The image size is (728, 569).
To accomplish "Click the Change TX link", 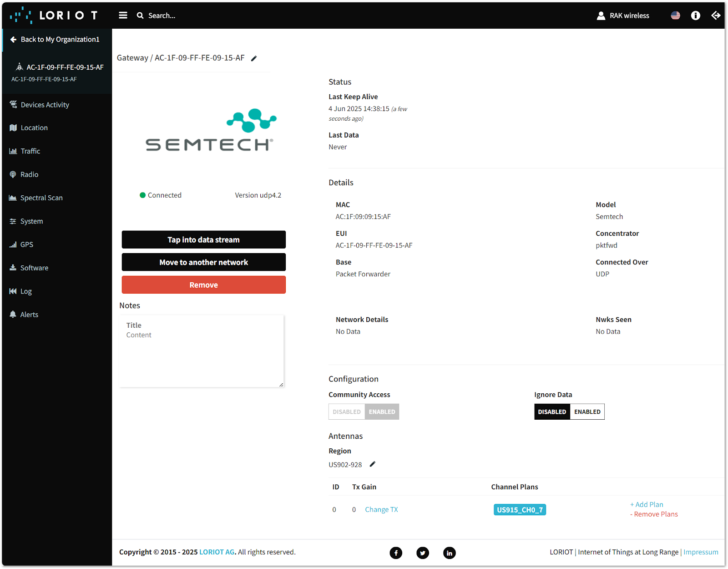I will [x=381, y=510].
